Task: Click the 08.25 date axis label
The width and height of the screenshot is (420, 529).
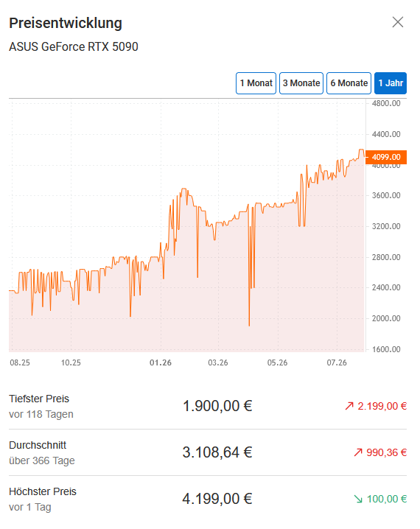Action: 20,362
